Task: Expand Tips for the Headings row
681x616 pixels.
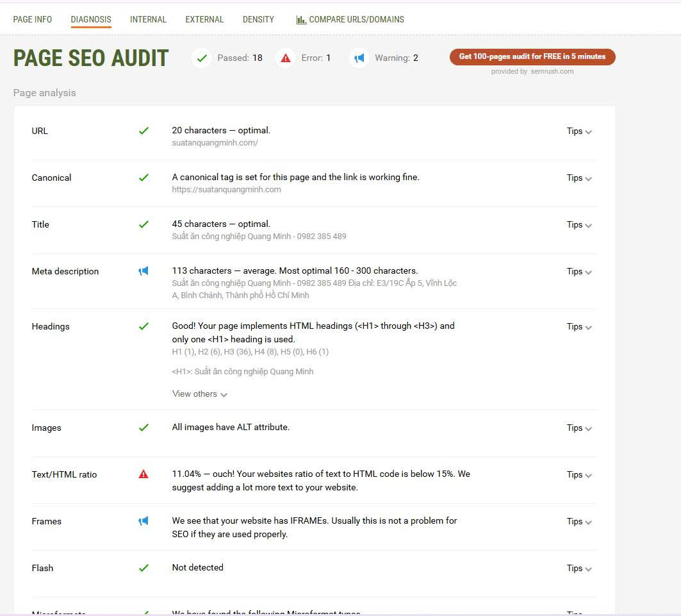Action: pyautogui.click(x=579, y=327)
